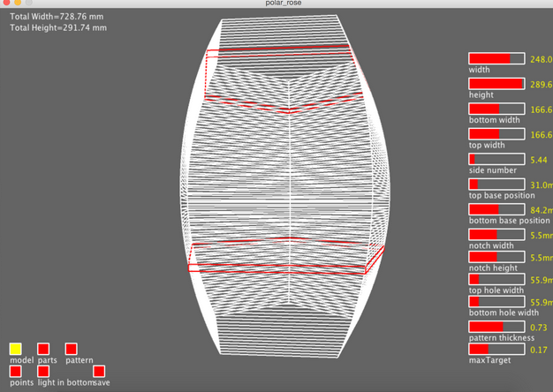Screen dimensions: 553x392
Task: Click the 0.73 pattern thickness value
Action: (539, 328)
